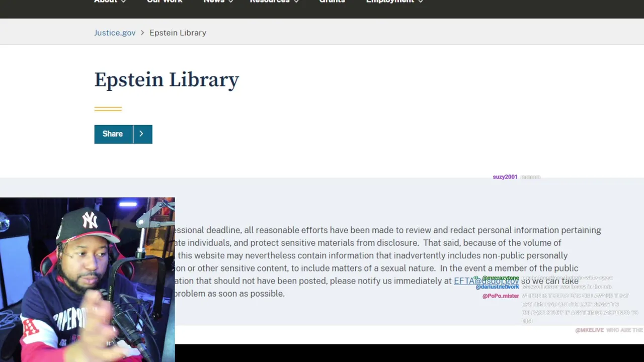
Task: Expand the About menu chevron
Action: [124, 2]
